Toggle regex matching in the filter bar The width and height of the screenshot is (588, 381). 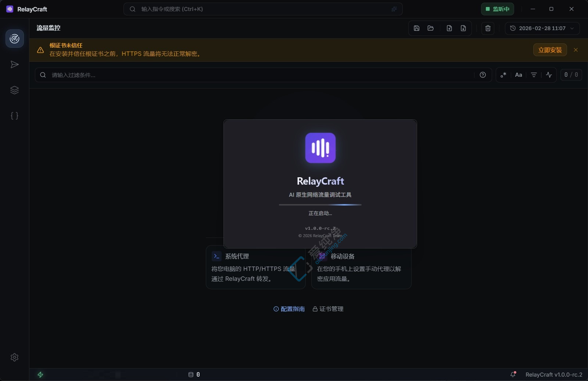pos(503,75)
